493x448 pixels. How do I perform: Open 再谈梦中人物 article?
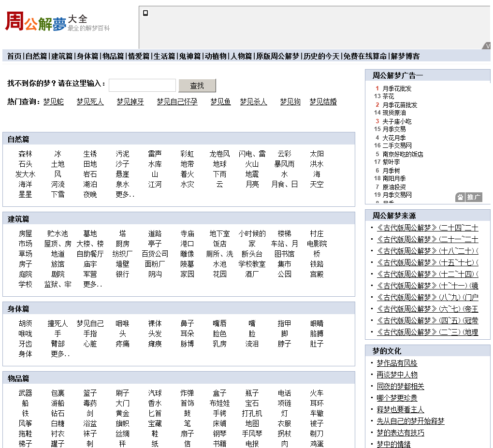[x=397, y=375]
